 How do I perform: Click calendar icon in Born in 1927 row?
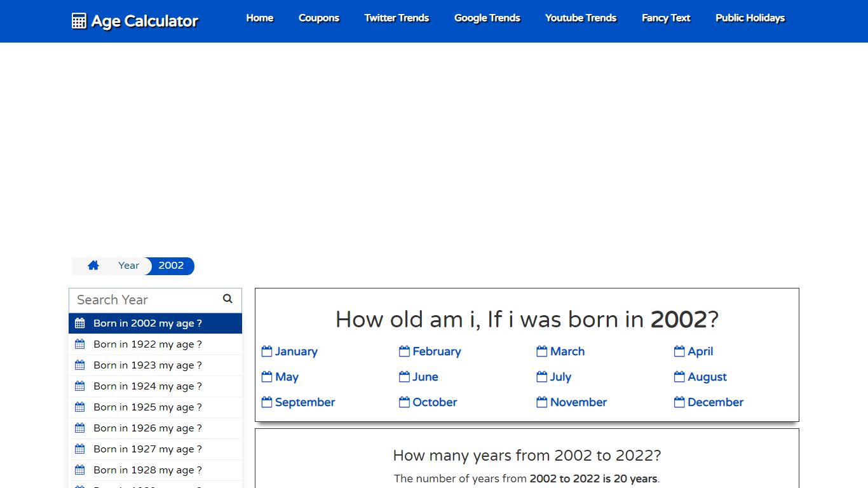(x=79, y=449)
